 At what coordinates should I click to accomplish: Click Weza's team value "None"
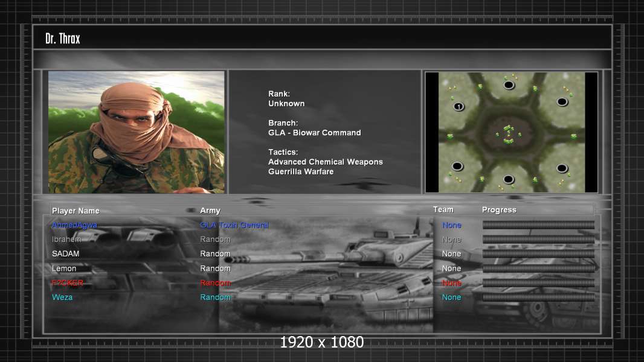coord(452,297)
